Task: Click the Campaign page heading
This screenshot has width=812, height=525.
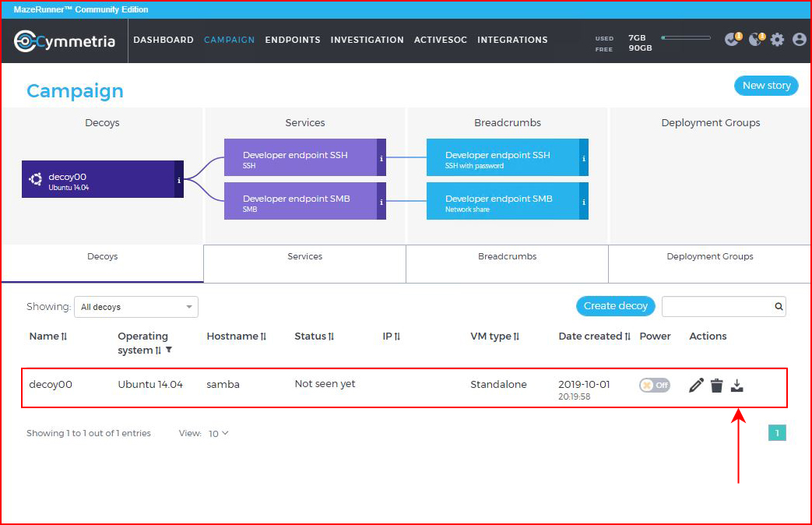Action: point(75,91)
